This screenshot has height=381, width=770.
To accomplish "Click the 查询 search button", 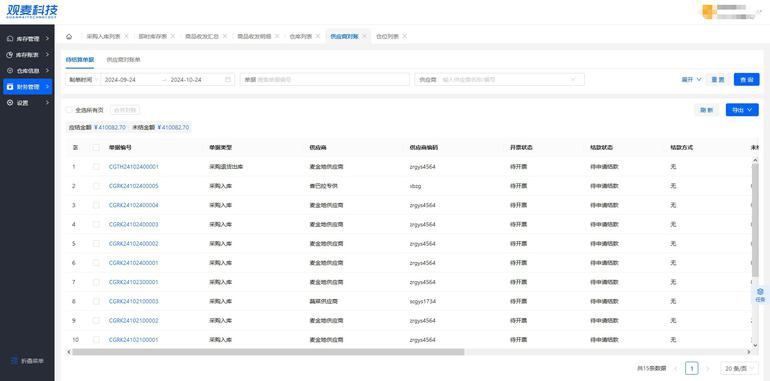I will click(x=746, y=80).
